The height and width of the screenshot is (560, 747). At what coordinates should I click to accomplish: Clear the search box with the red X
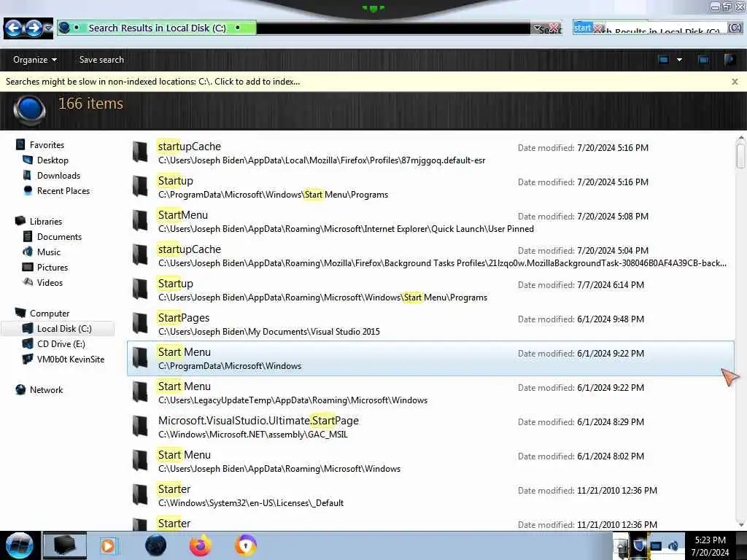[598, 28]
